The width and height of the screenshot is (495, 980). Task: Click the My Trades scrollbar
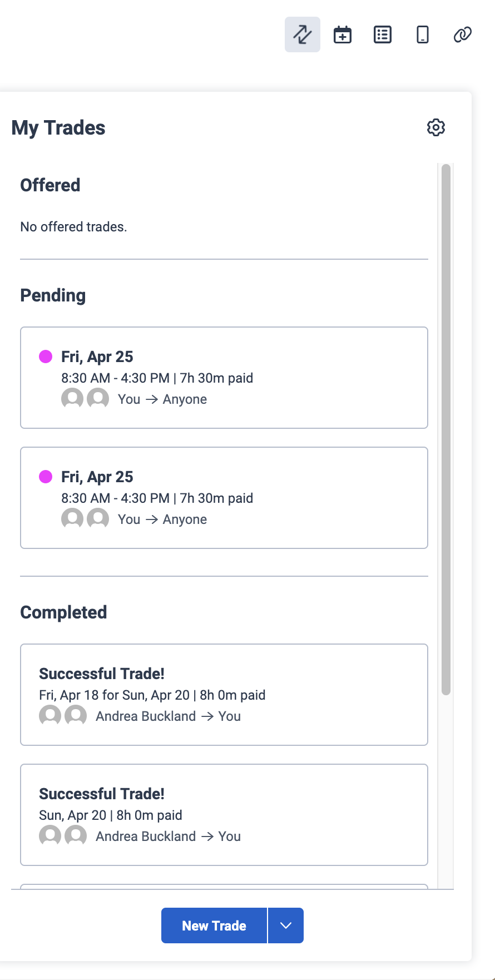pos(445,428)
